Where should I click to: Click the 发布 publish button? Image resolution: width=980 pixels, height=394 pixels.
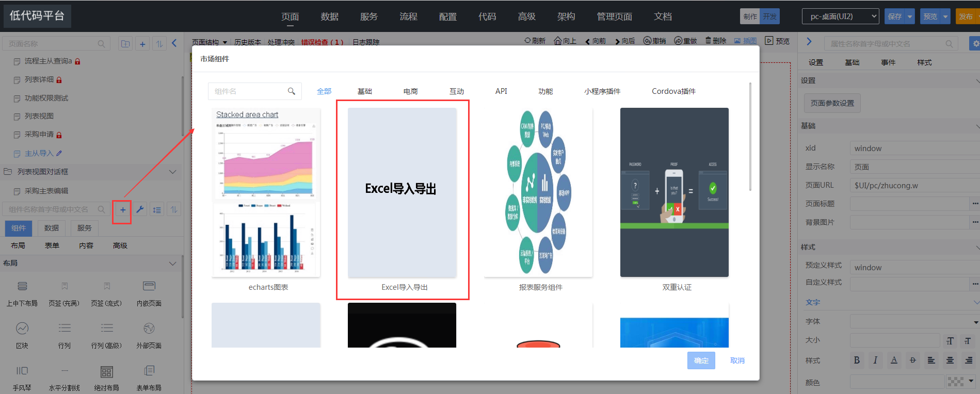(967, 17)
